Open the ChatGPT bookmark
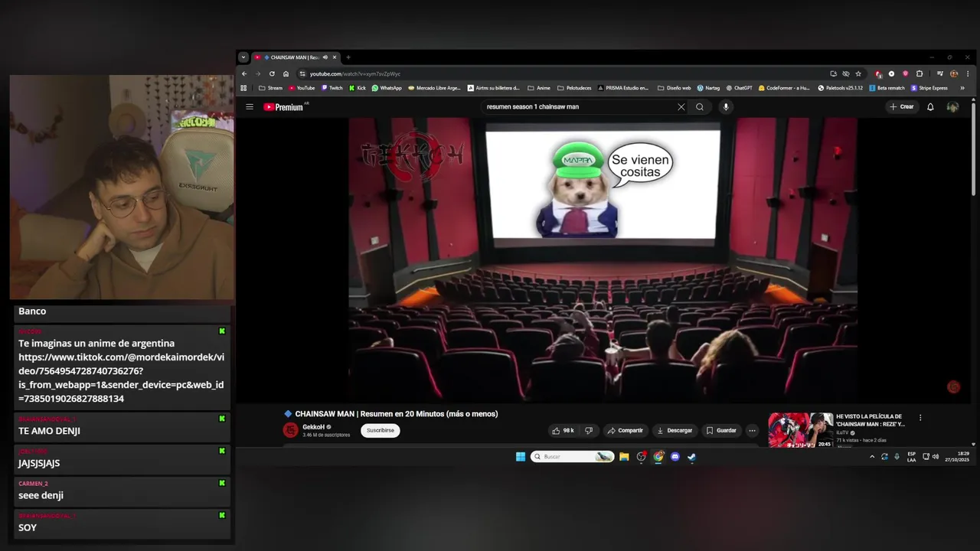Screen dimensions: 980x551 click(740, 88)
